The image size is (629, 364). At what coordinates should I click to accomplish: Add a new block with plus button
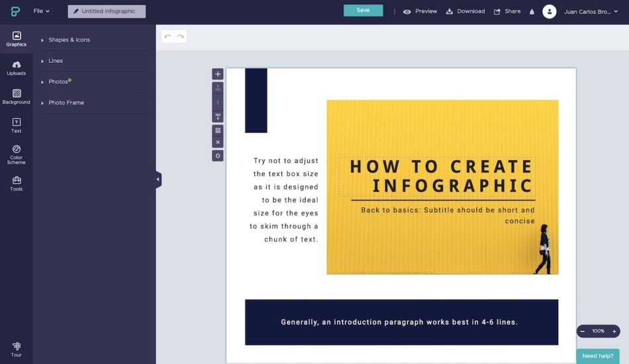(x=218, y=74)
